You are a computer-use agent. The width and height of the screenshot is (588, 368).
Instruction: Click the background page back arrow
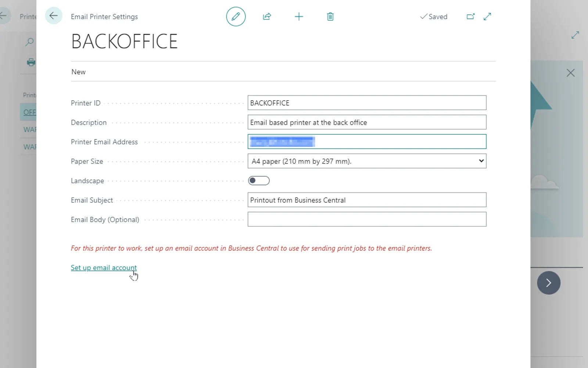point(3,16)
